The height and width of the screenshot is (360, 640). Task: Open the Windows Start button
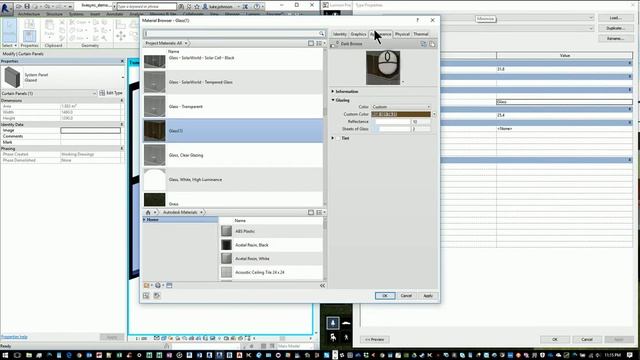5,355
